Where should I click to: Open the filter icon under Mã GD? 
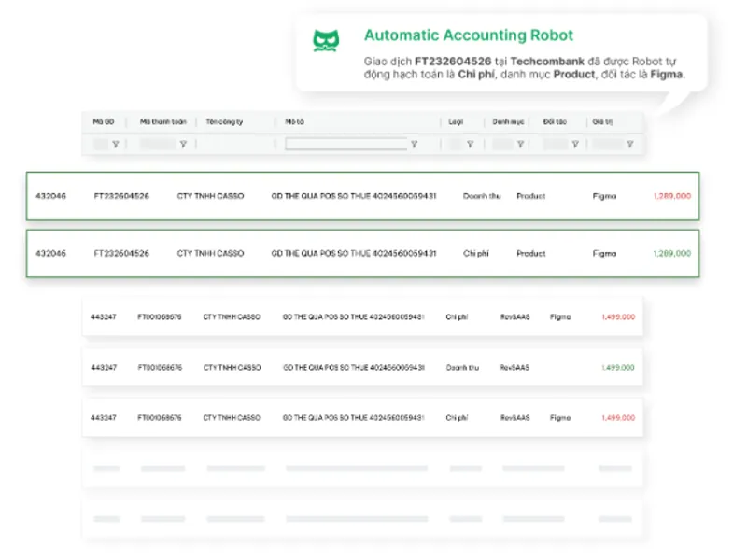pyautogui.click(x=115, y=144)
